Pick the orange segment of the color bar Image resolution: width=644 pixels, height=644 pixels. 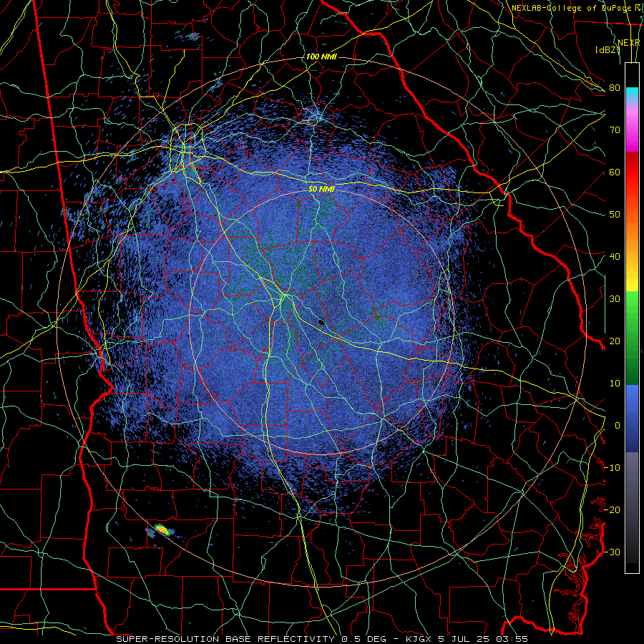point(632,236)
